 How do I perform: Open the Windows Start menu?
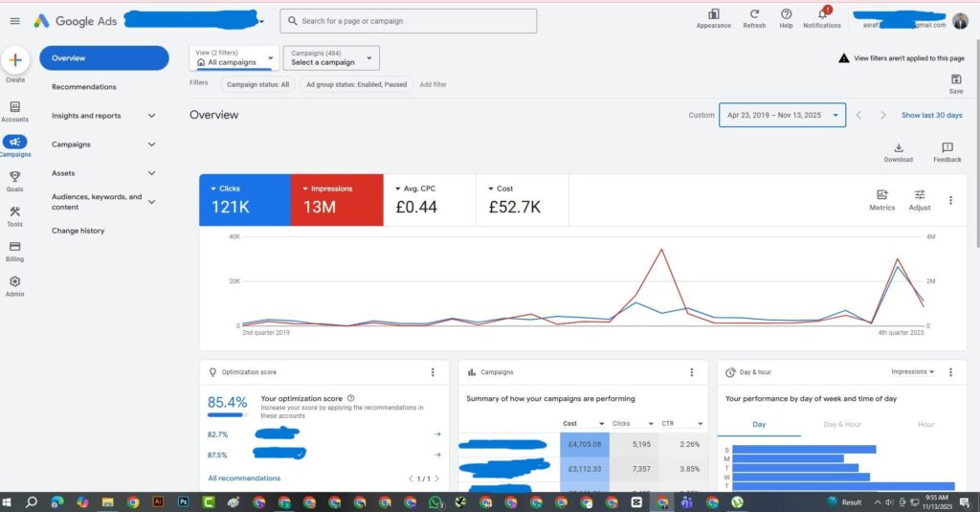(7, 502)
